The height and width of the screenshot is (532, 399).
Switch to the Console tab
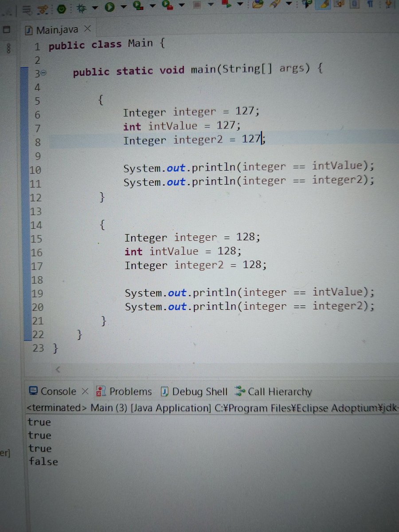(x=59, y=391)
